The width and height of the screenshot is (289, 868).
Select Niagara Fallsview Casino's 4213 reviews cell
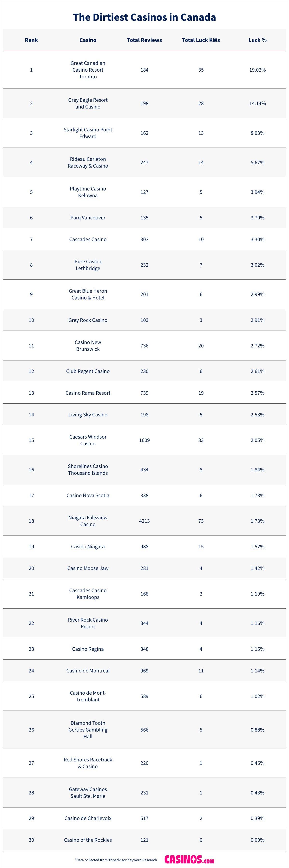click(x=144, y=521)
